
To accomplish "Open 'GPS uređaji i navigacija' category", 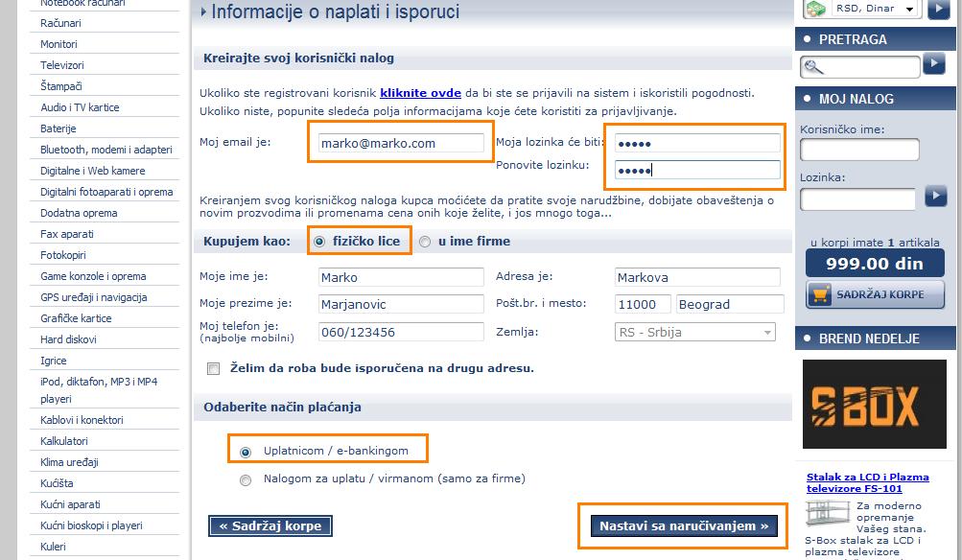I will pyautogui.click(x=94, y=297).
